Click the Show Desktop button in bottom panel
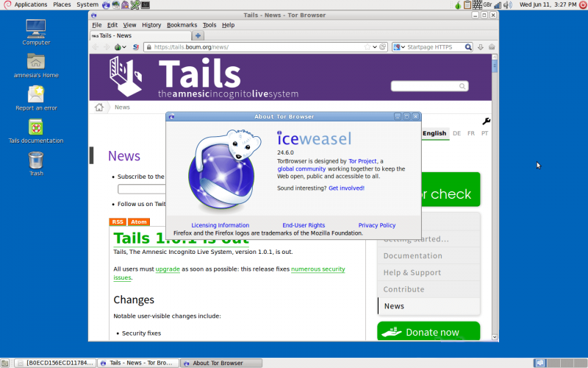The width and height of the screenshot is (588, 368). click(x=5, y=363)
